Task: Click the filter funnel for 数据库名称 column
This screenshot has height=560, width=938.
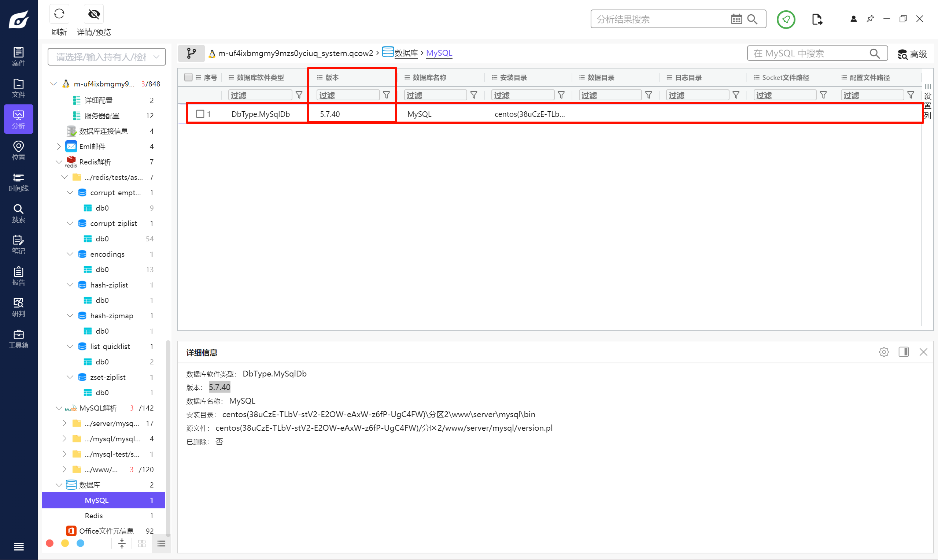Action: [474, 95]
